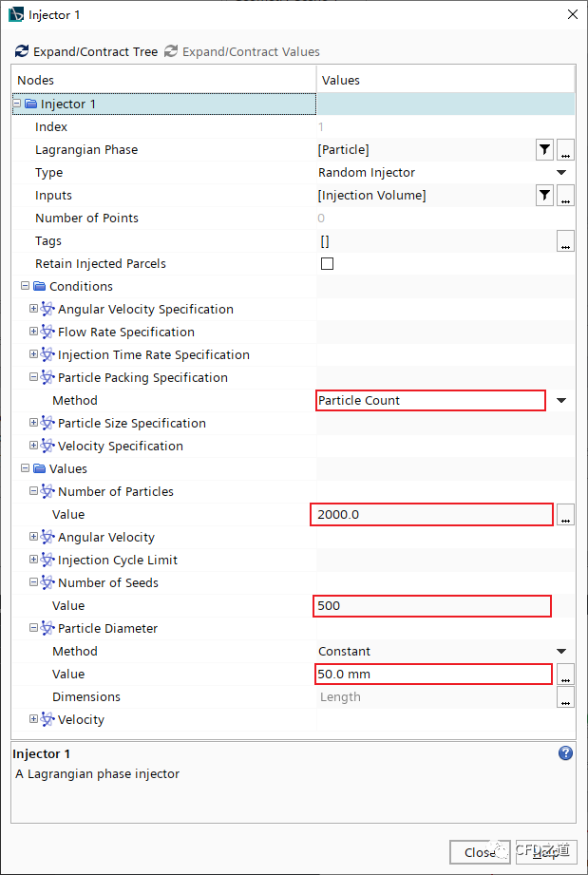Click Injector 1 folder icon
Viewport: 588px width, 875px height.
coord(30,104)
